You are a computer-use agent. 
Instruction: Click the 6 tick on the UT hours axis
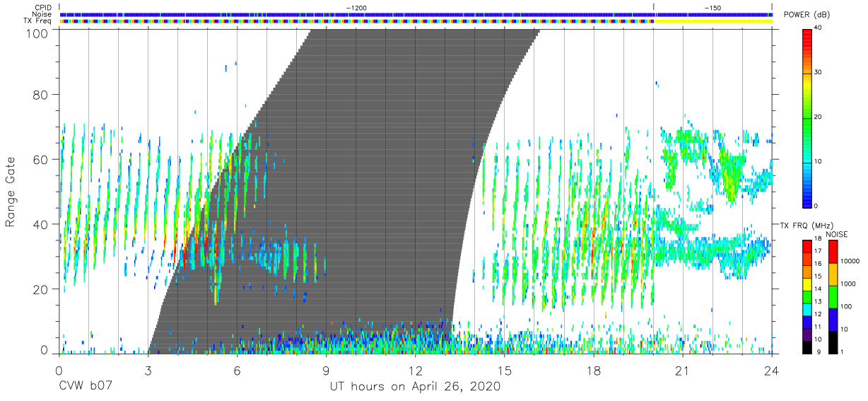click(237, 371)
